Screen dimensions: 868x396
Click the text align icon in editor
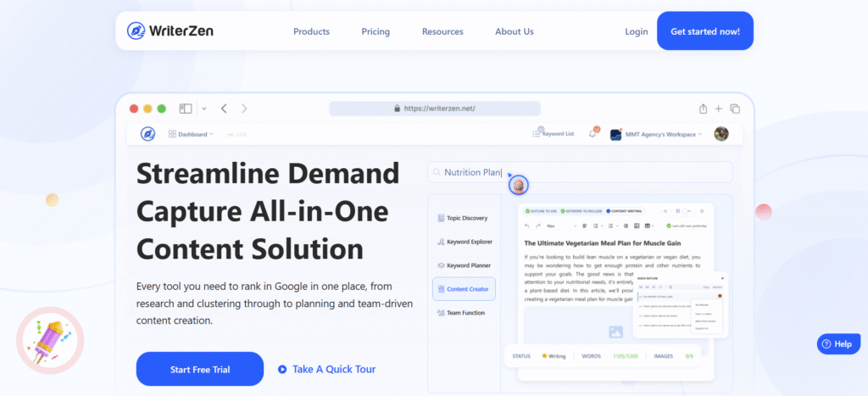click(585, 226)
